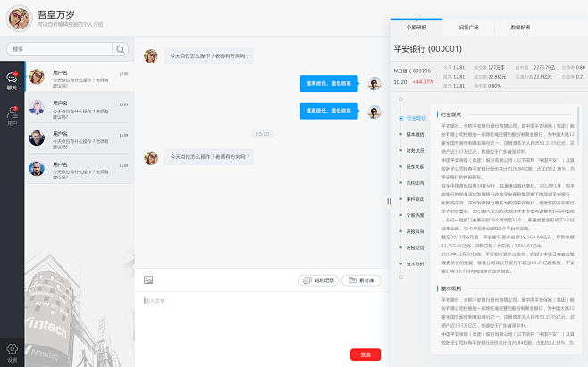Click the N日播 (603196) stock label
The height and width of the screenshot is (367, 588).
[x=414, y=71]
